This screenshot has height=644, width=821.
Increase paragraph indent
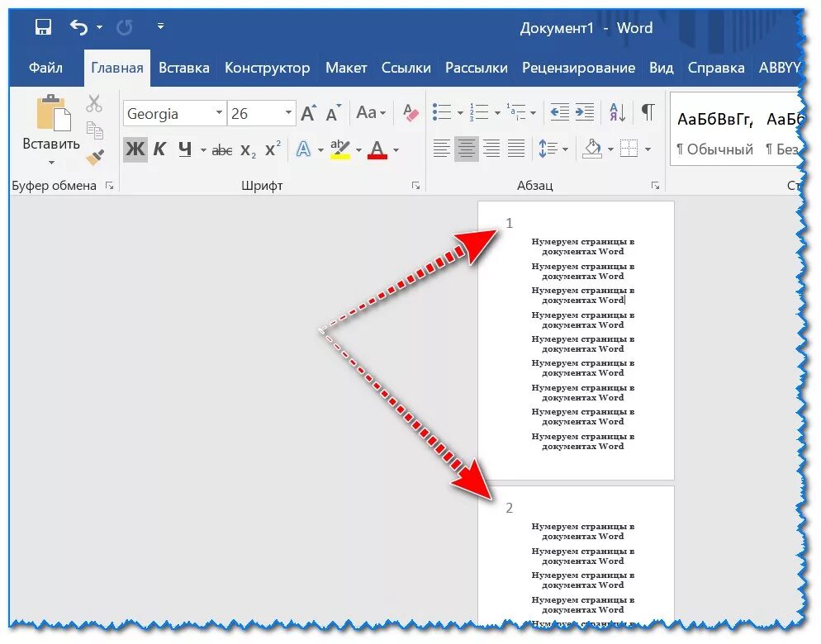(x=584, y=112)
